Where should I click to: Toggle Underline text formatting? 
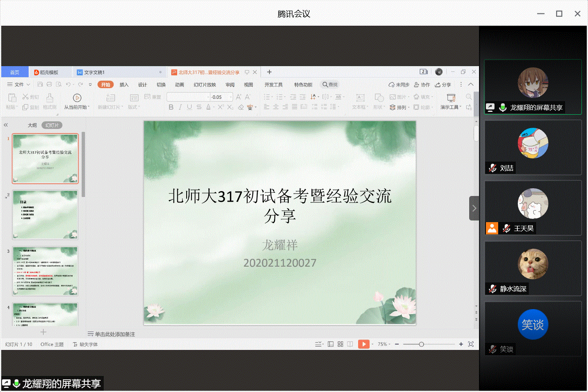[x=189, y=107]
